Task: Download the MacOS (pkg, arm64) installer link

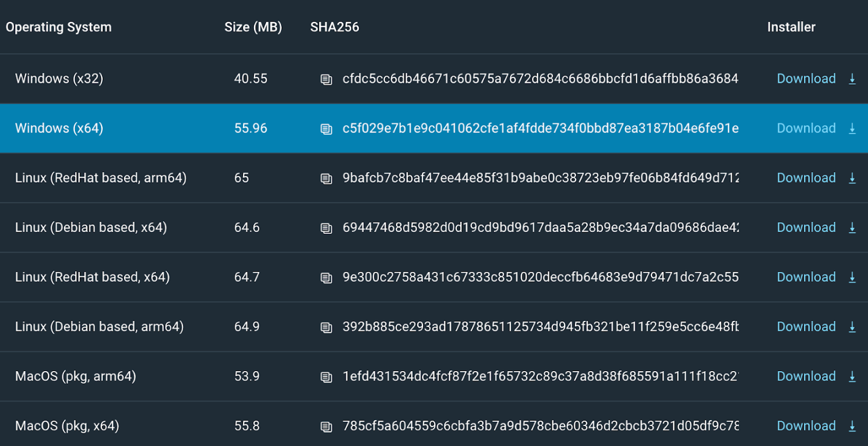Action: click(806, 376)
